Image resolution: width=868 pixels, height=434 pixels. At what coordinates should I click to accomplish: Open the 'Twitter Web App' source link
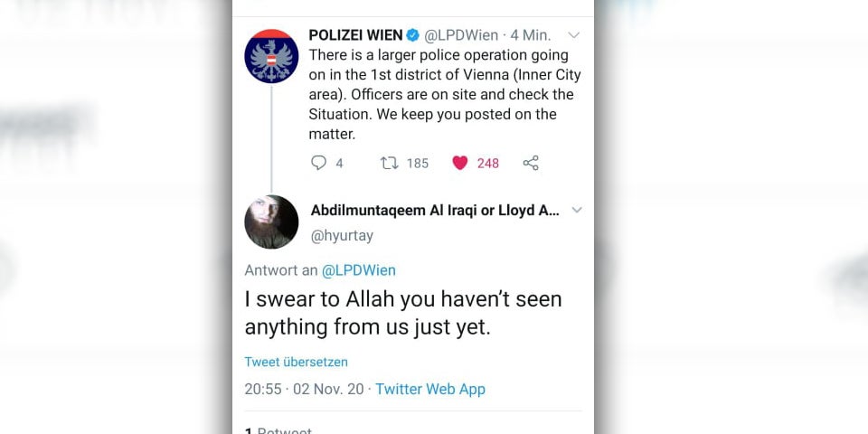click(x=430, y=389)
